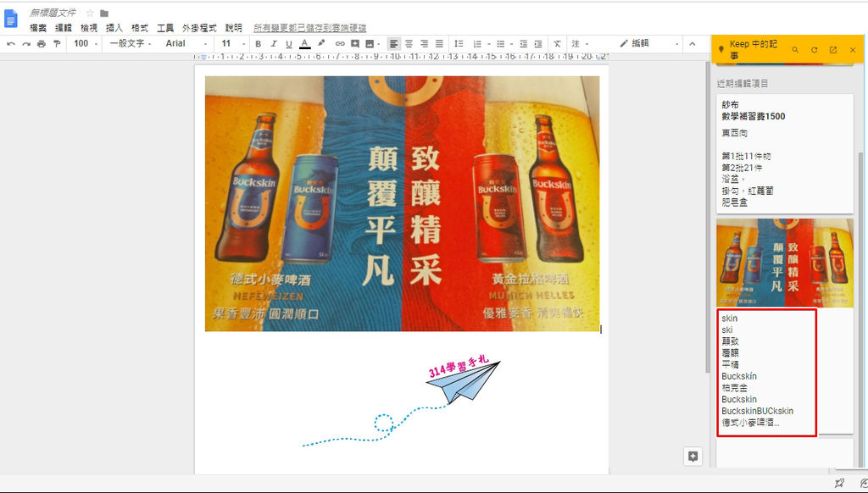Decrease the paragraph indent
868x493 pixels.
click(523, 44)
